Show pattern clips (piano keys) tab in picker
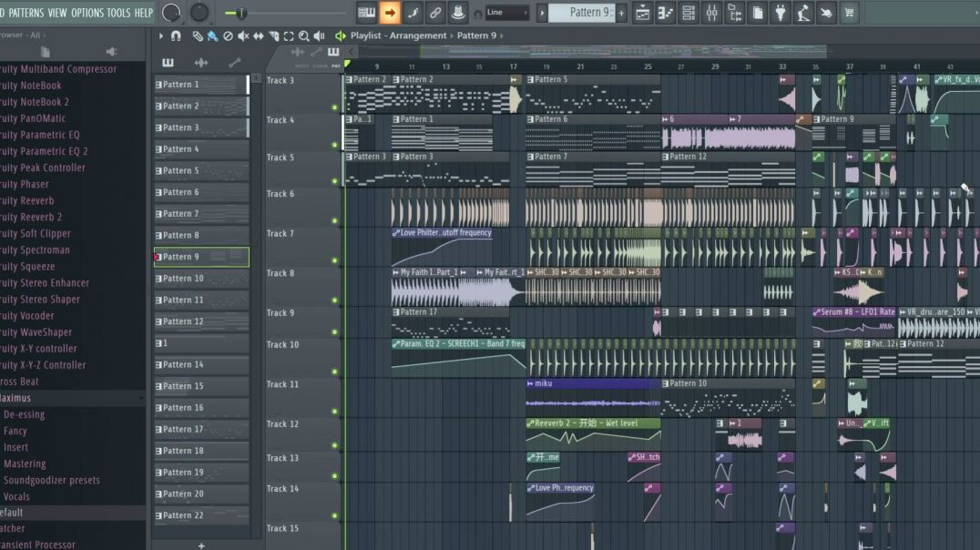This screenshot has width=980, height=550. click(x=168, y=63)
